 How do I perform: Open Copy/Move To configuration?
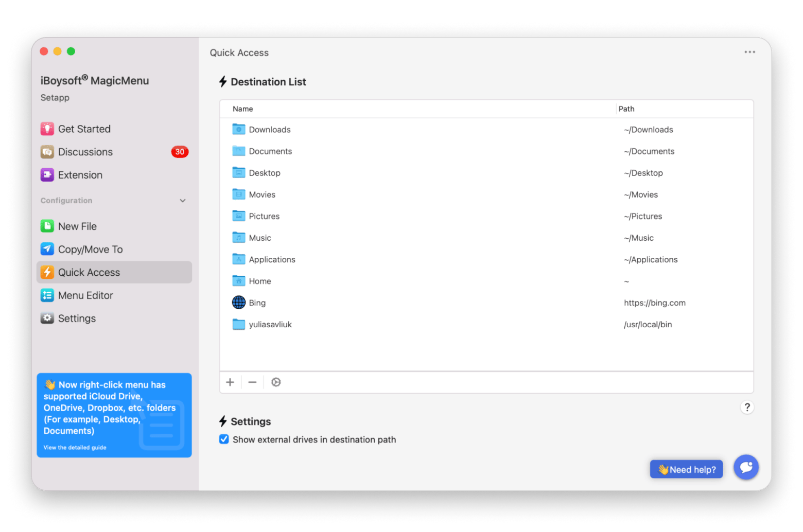click(x=90, y=250)
